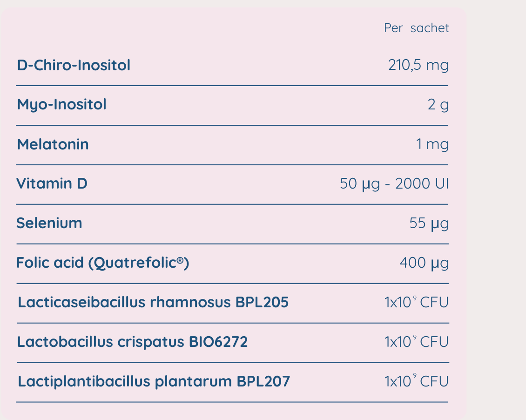Image resolution: width=526 pixels, height=420 pixels.
Task: Click the CFU count for rhamnosus BPL205
Action: click(x=416, y=303)
